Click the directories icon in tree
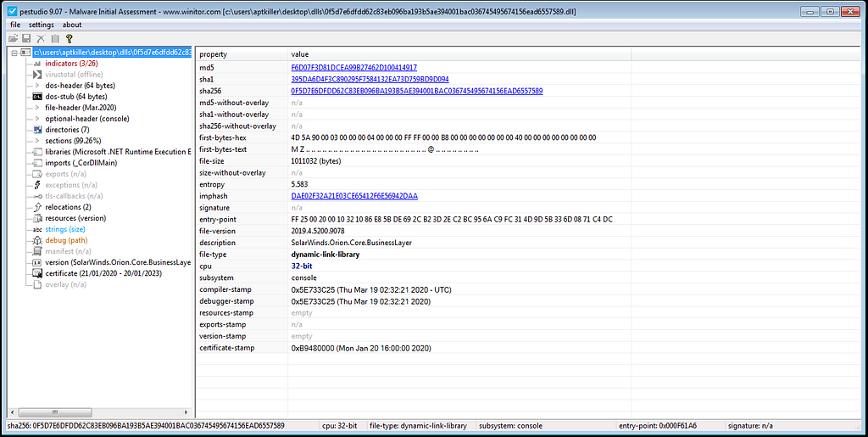The width and height of the screenshot is (868, 437). [37, 130]
